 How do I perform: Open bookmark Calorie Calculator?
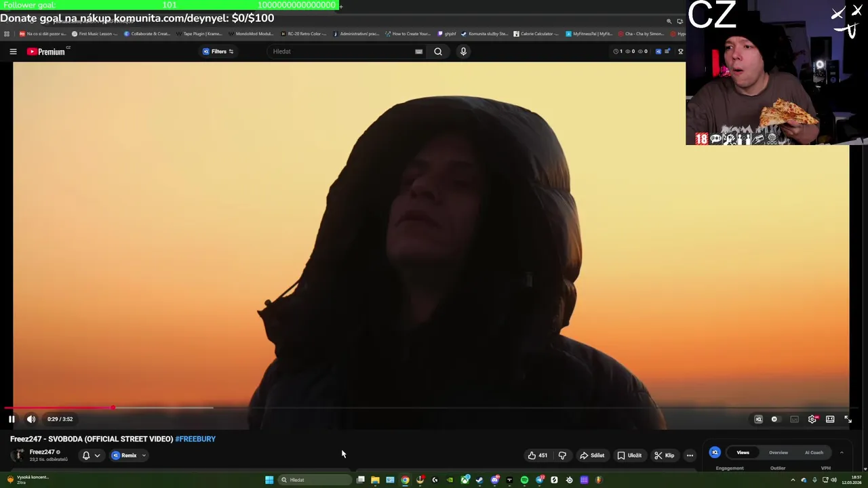tap(536, 34)
